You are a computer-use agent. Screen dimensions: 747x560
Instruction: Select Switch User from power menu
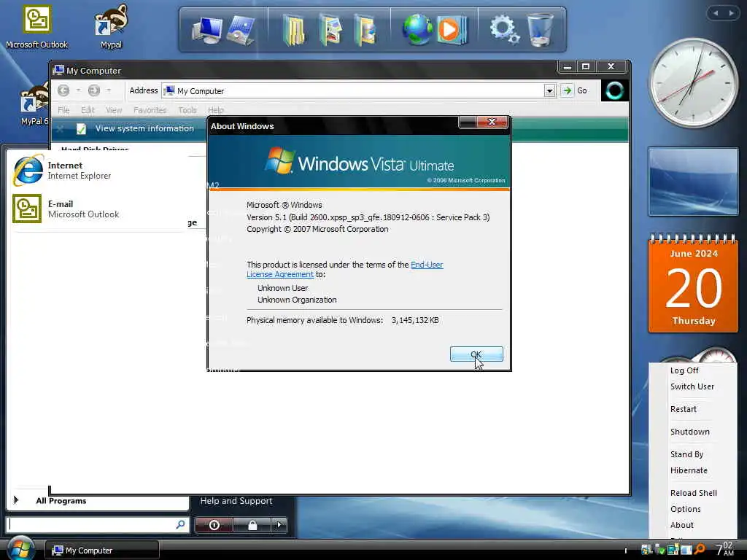(x=693, y=386)
